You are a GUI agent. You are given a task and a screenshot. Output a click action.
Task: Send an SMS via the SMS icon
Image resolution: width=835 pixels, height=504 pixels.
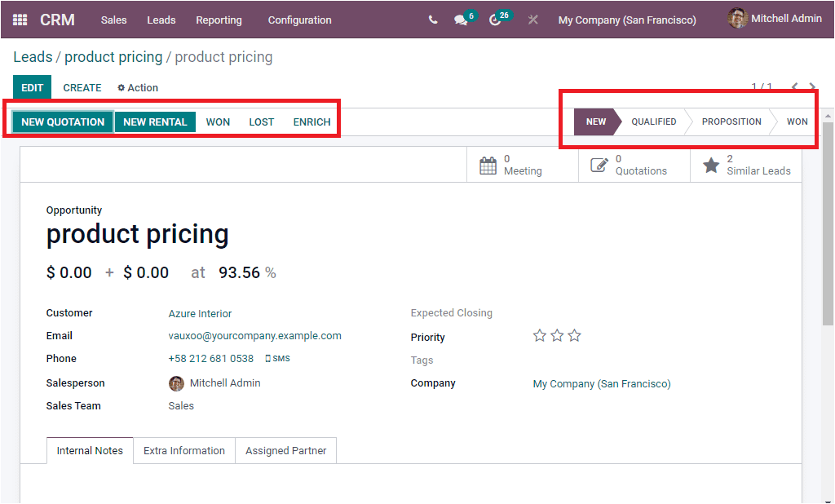(278, 358)
